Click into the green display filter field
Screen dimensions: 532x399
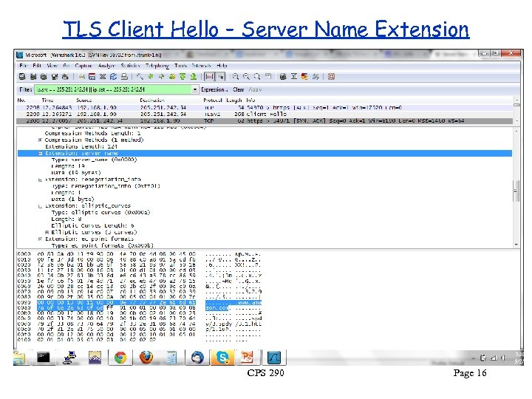pos(114,89)
